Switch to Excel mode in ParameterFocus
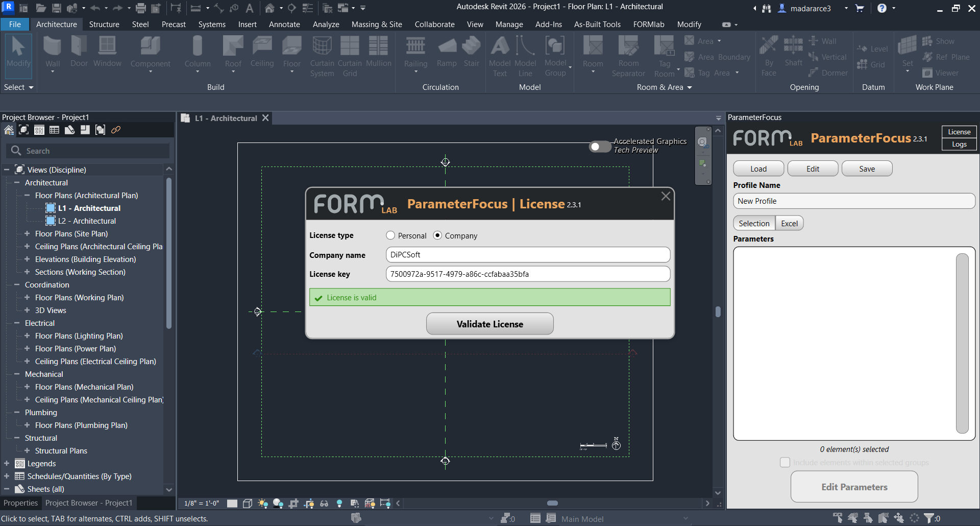This screenshot has height=526, width=980. click(x=789, y=223)
